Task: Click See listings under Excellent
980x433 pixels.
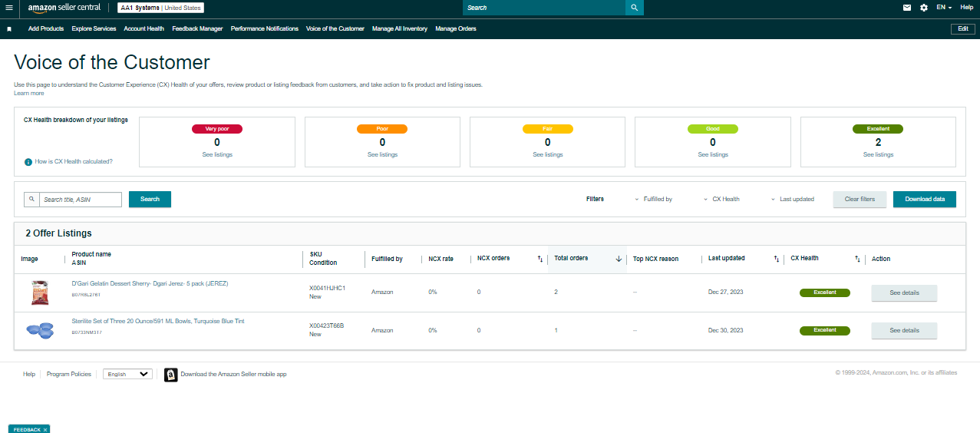Action: click(x=878, y=154)
